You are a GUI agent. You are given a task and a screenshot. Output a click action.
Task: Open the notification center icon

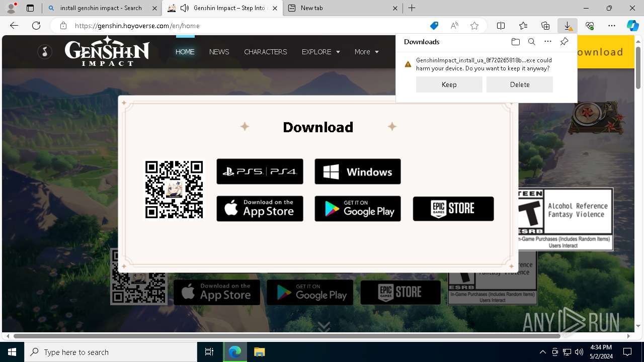(x=627, y=352)
